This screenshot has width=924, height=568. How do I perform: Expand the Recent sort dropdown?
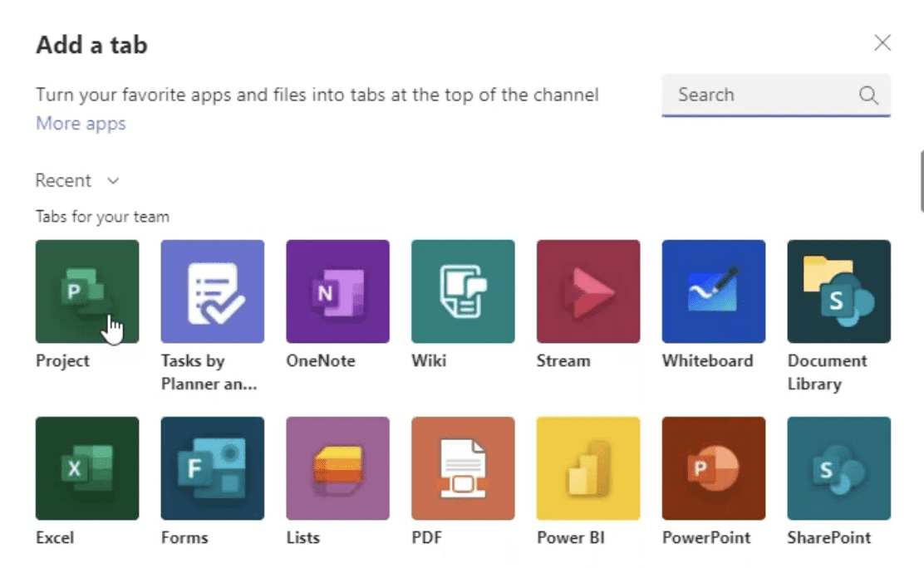tap(77, 180)
